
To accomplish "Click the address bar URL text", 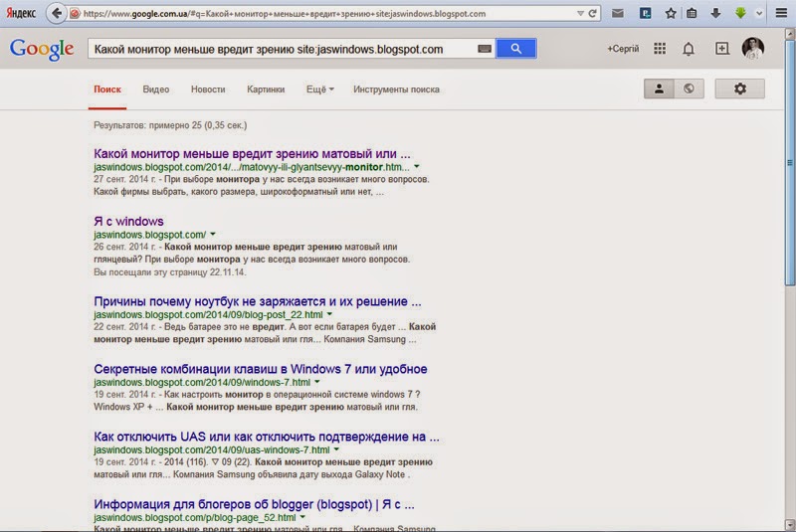I will [x=285, y=14].
